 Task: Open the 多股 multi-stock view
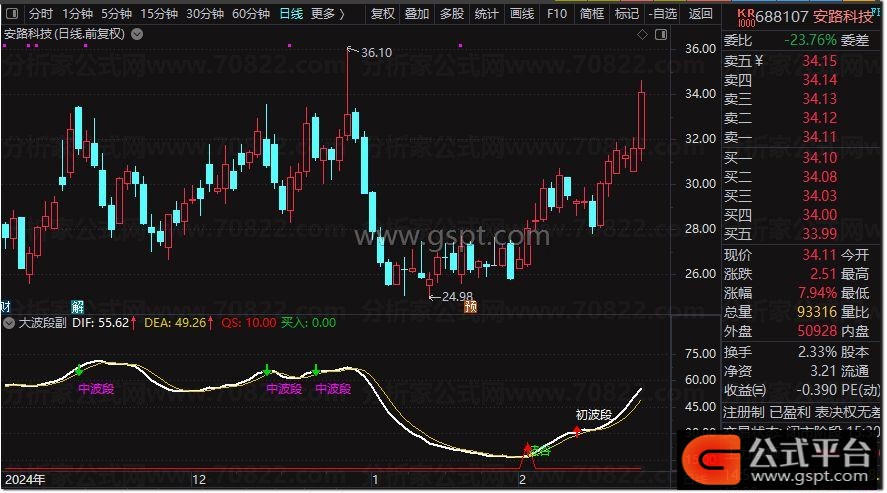(452, 13)
